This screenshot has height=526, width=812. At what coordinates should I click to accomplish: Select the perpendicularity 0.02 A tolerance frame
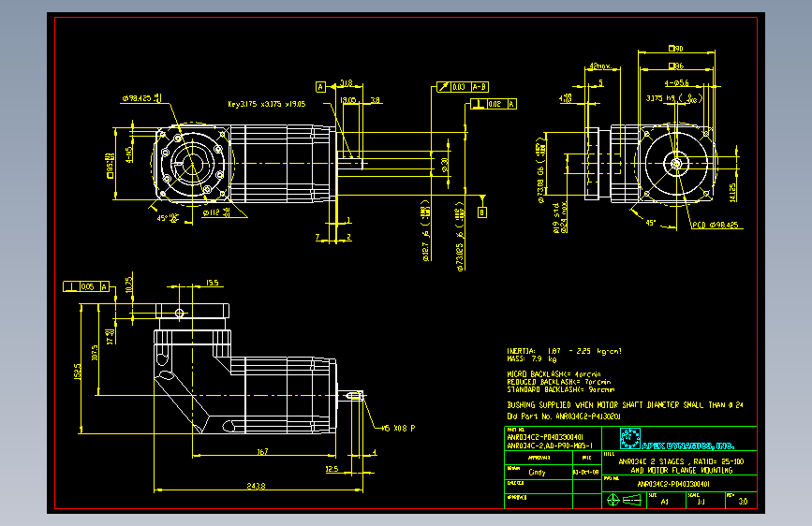(x=494, y=104)
